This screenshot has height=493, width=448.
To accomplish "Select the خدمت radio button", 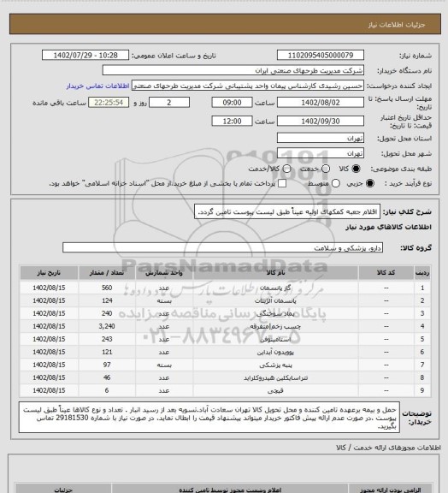I will pos(326,169).
